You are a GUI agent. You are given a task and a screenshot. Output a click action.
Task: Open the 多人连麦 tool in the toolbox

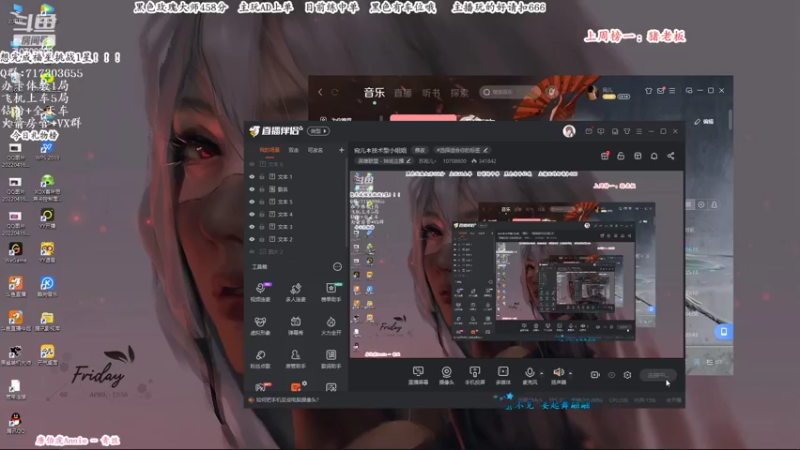pos(295,292)
